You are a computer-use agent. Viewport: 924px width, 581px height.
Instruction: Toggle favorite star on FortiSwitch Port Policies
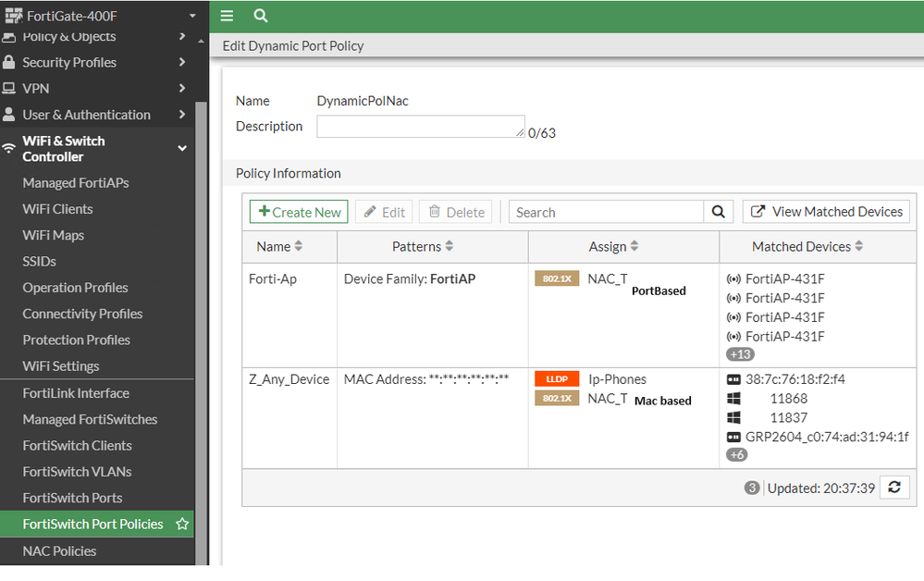click(x=182, y=524)
